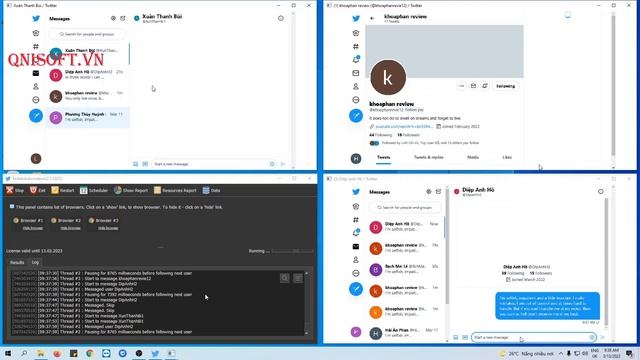Select the Tweets & replies tab
The width and height of the screenshot is (640, 360).
pos(429,157)
